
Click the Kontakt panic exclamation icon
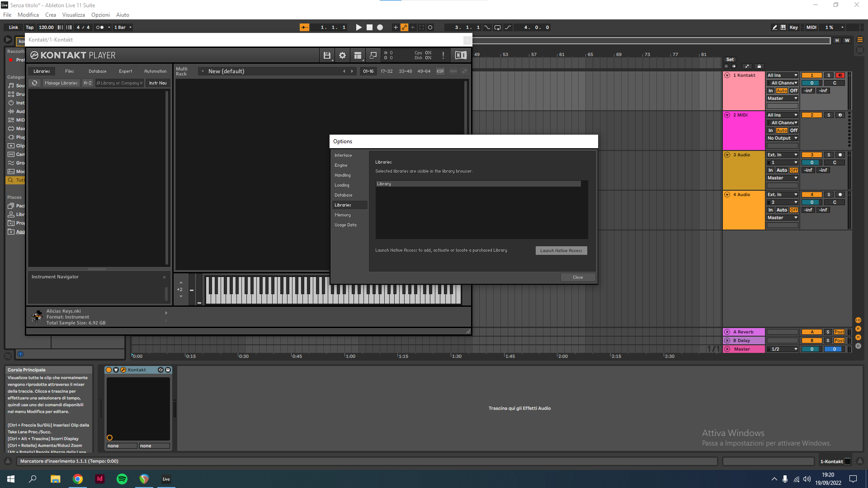click(x=443, y=56)
